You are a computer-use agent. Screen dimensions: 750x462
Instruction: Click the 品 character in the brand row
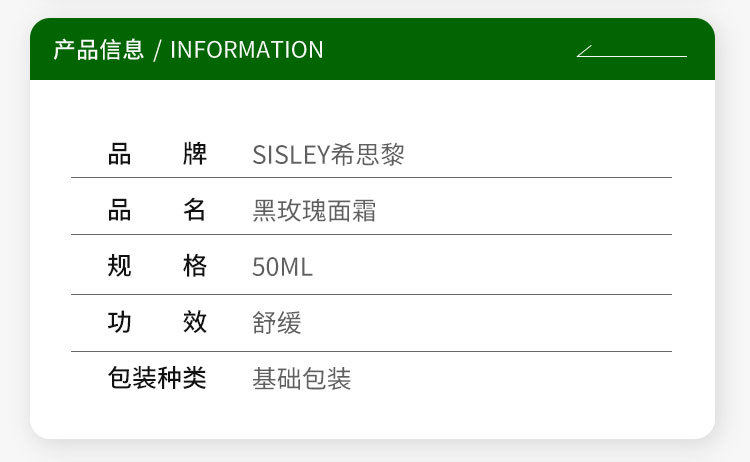[x=120, y=154]
